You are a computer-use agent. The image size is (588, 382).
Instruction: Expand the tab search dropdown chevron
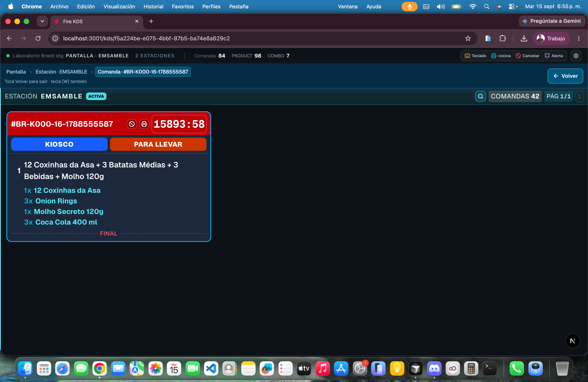(x=42, y=21)
